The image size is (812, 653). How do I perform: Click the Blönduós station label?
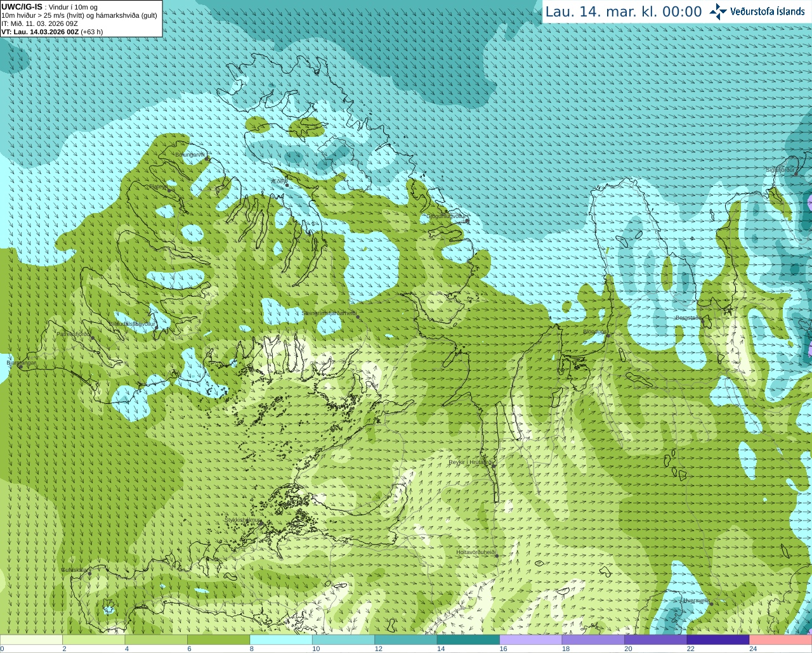click(594, 332)
